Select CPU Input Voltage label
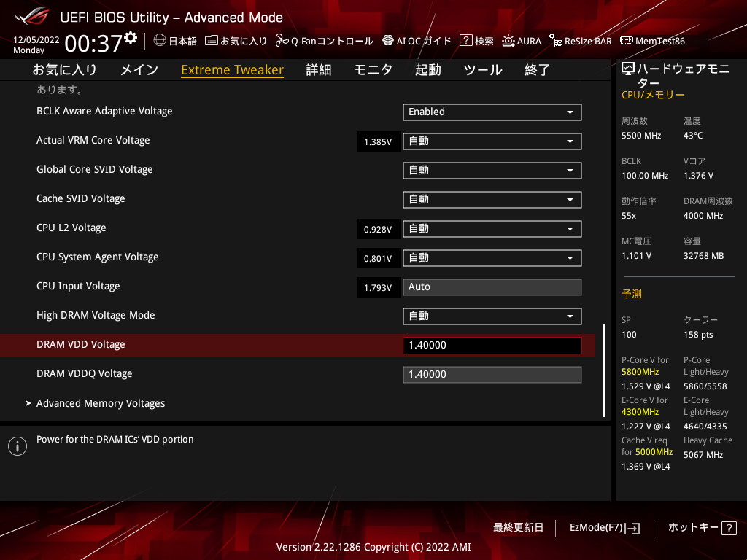The width and height of the screenshot is (747, 560). (x=78, y=286)
